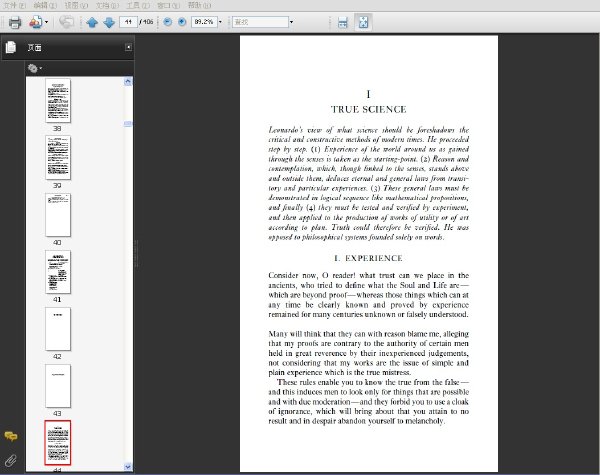
Task: Click the Pages panel icon in sidebar
Action: point(11,47)
